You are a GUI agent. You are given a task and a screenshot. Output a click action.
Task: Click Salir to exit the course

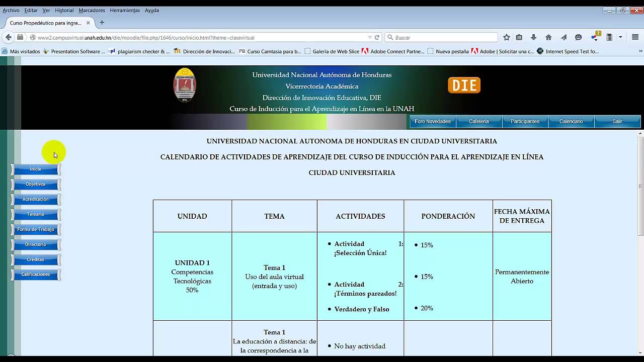coord(617,121)
